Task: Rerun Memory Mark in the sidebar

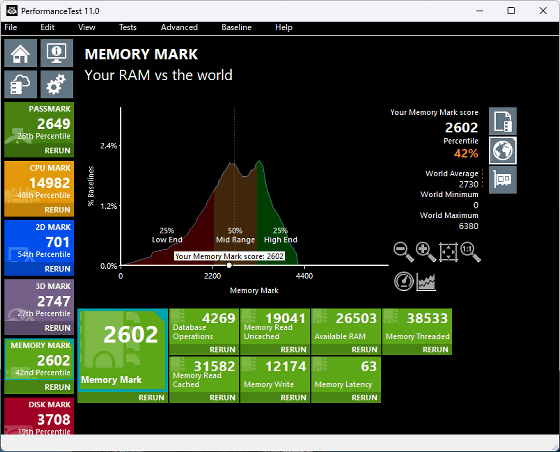Action: click(57, 387)
